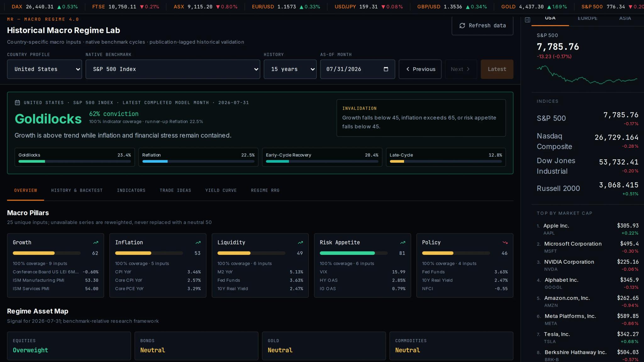
Task: Click the refresh icon in Refresh data
Action: [x=462, y=25]
